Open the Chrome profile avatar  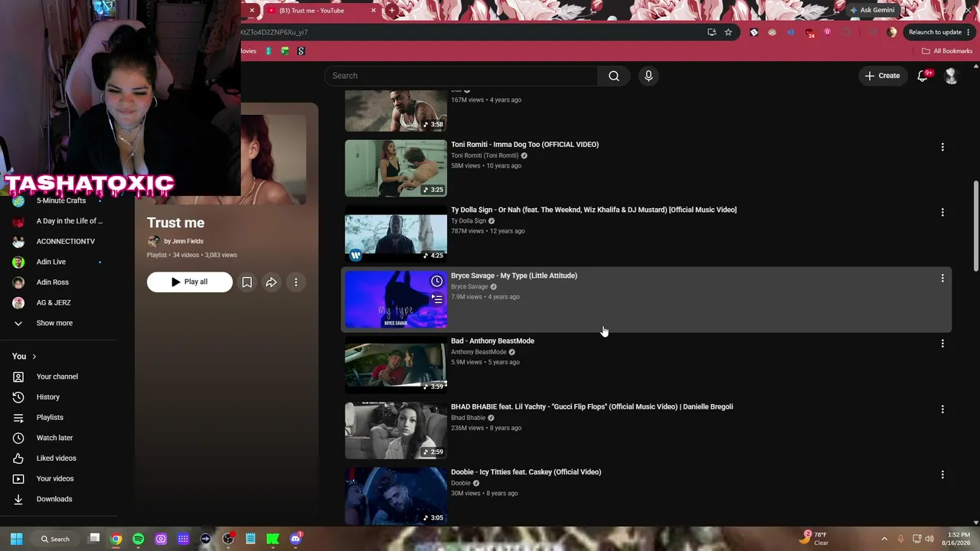[891, 32]
